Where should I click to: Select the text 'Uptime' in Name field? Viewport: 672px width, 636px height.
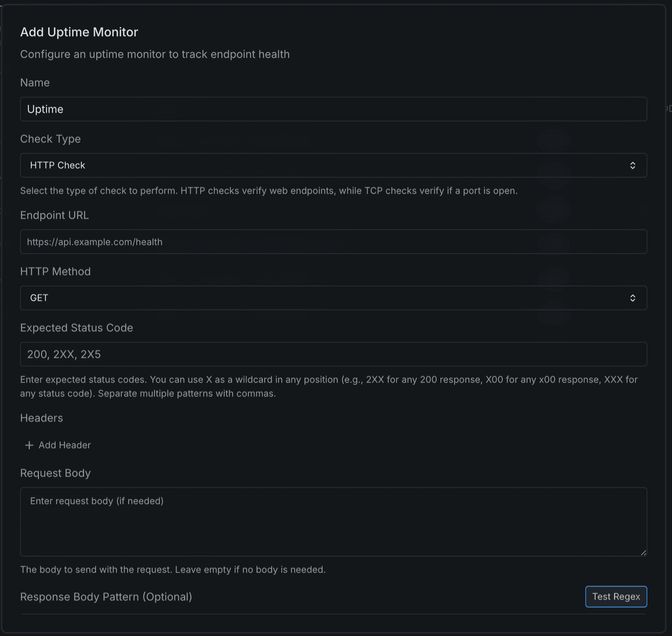45,109
